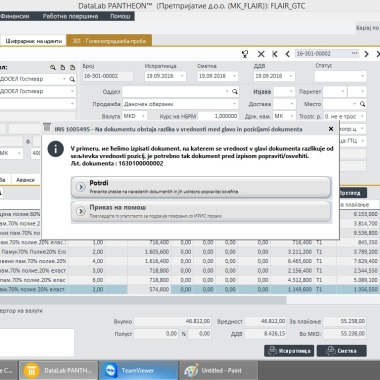Jump to first document arrow
This screenshot has width=380, height=380.
coord(275,54)
